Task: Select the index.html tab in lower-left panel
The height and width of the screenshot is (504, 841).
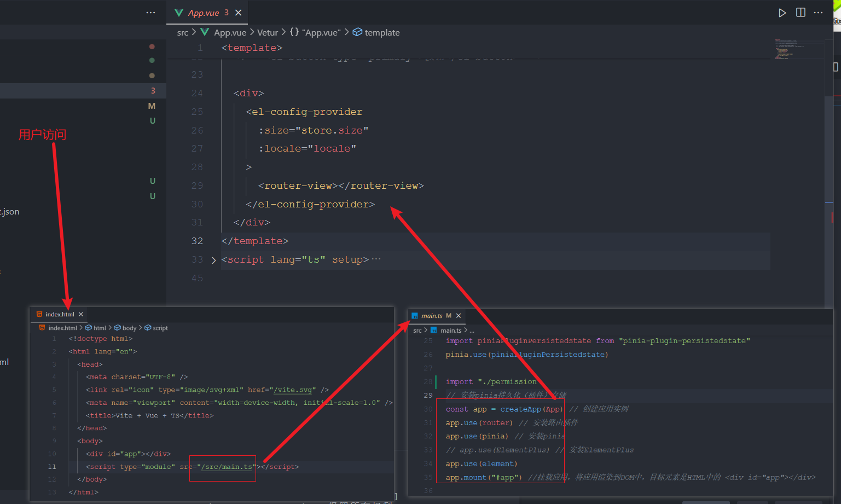Action: 60,314
